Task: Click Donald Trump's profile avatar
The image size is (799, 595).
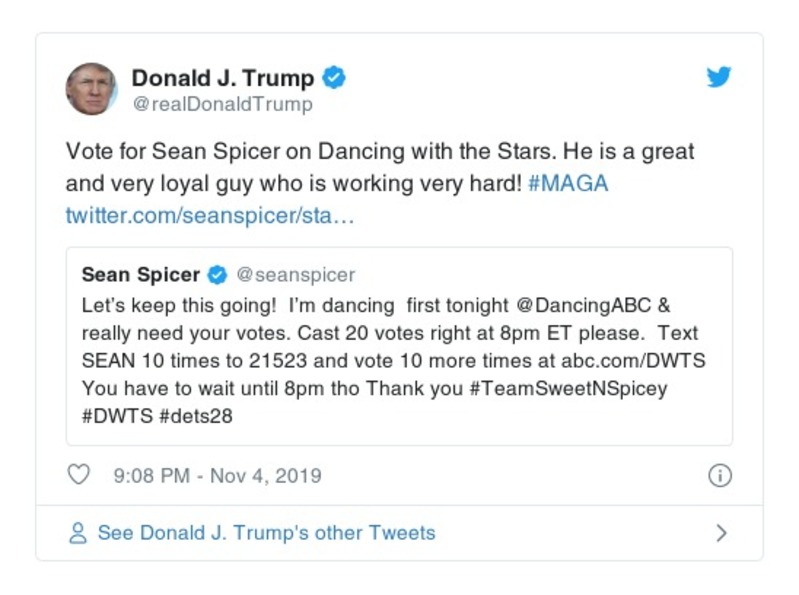Action: pyautogui.click(x=91, y=89)
